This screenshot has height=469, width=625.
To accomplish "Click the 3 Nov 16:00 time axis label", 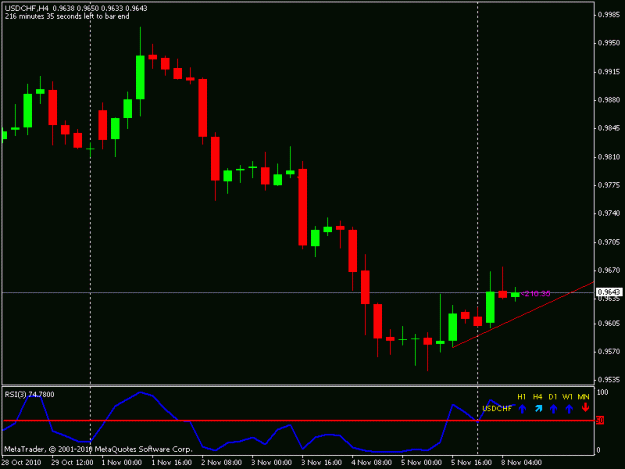I will pyautogui.click(x=322, y=462).
